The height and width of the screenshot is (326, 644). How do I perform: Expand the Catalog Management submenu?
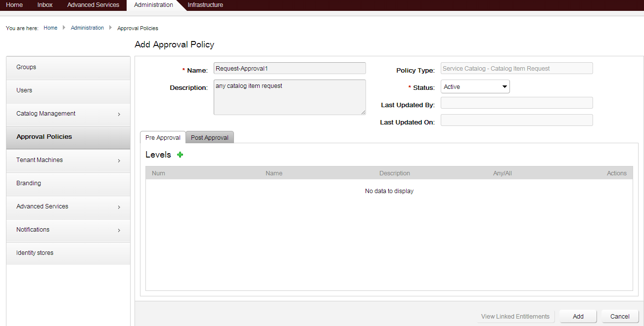(68, 114)
